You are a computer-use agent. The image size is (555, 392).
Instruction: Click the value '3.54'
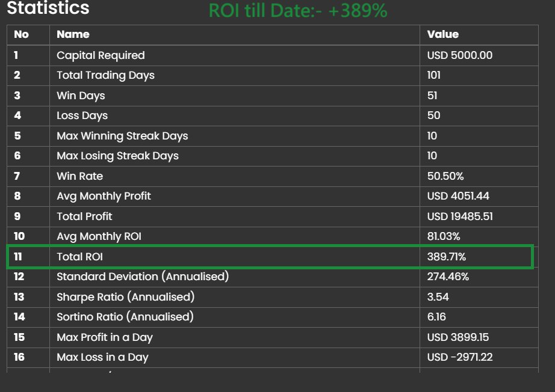(438, 297)
